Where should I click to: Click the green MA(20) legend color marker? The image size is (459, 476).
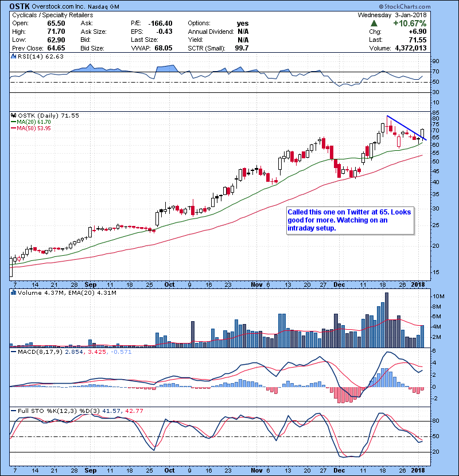point(14,122)
